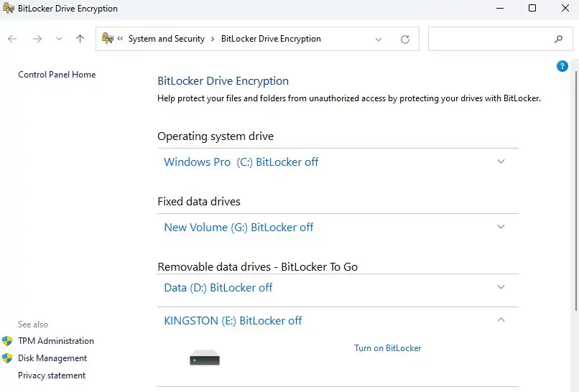Open Disk Management link
This screenshot has width=579, height=392.
pos(52,358)
